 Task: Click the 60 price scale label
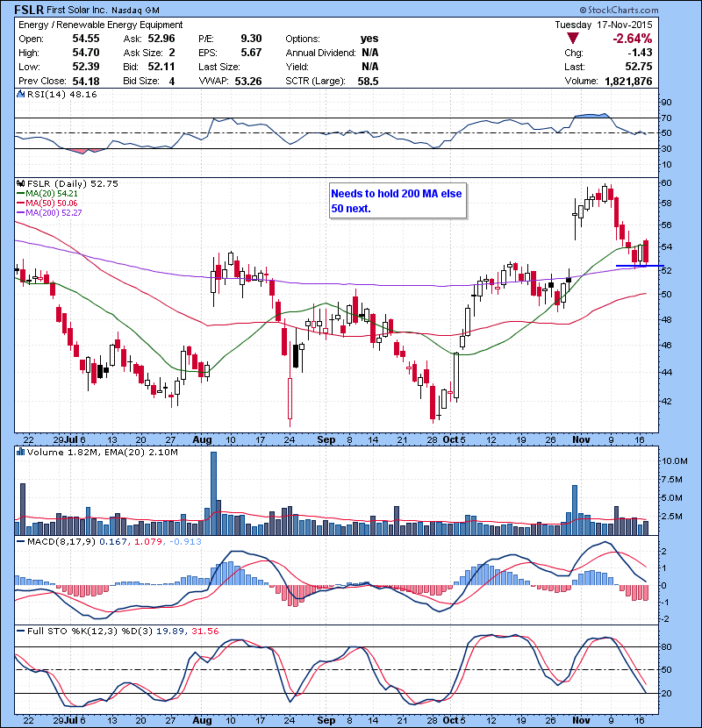tap(666, 182)
